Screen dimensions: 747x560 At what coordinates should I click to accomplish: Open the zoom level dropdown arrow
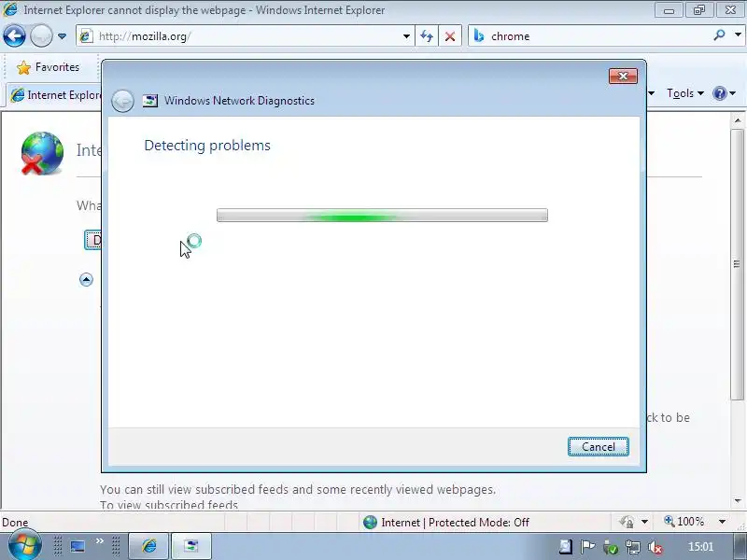(722, 522)
